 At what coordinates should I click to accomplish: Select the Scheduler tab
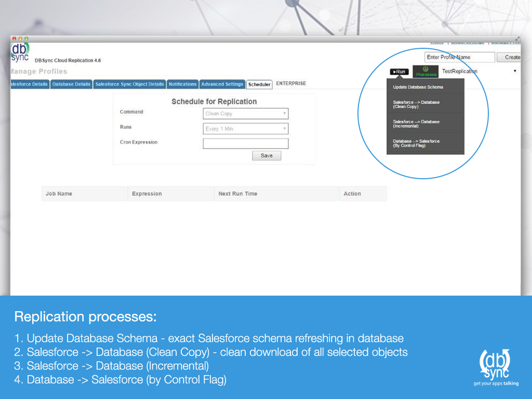point(259,85)
